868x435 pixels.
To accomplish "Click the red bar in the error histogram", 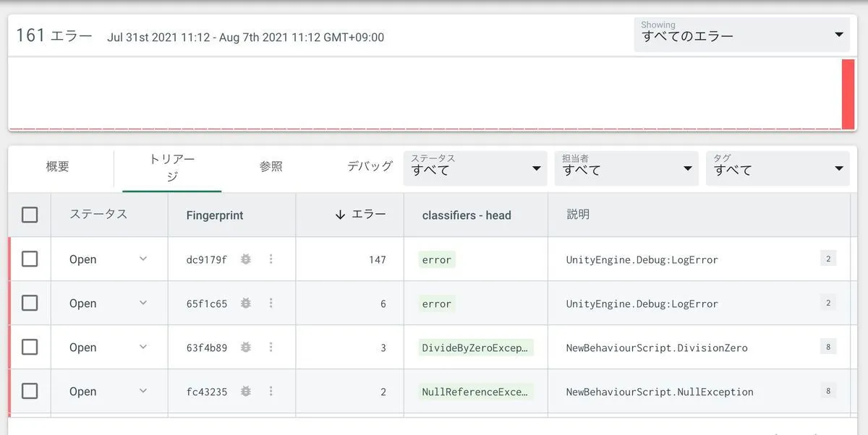I will coord(848,94).
